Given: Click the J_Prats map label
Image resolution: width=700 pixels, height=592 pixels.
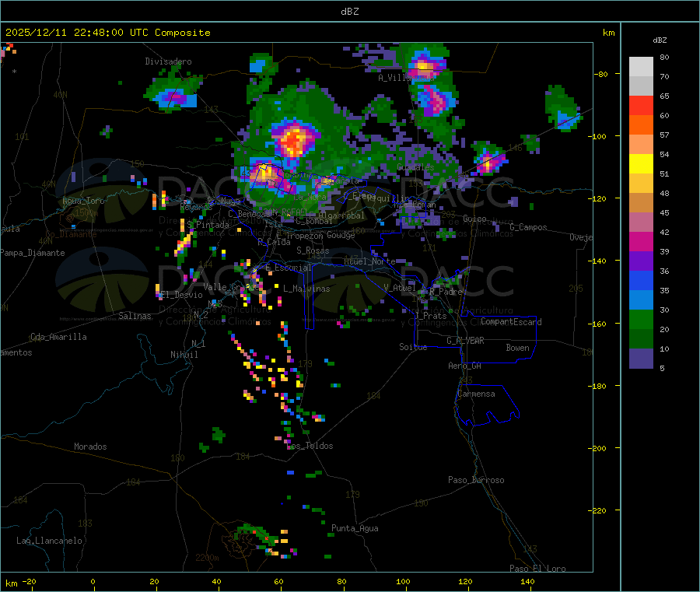Looking at the screenshot, I should 431,316.
